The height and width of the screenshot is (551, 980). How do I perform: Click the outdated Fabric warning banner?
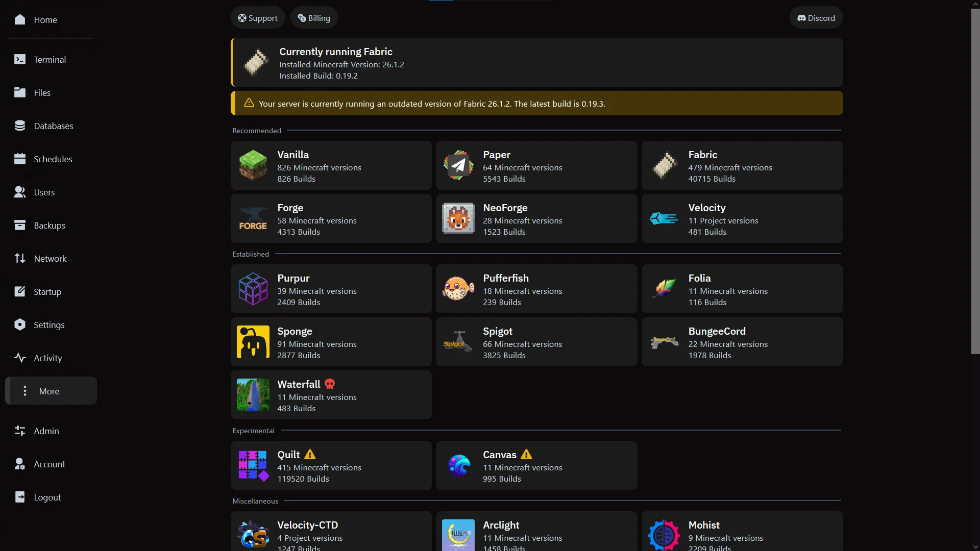(536, 103)
